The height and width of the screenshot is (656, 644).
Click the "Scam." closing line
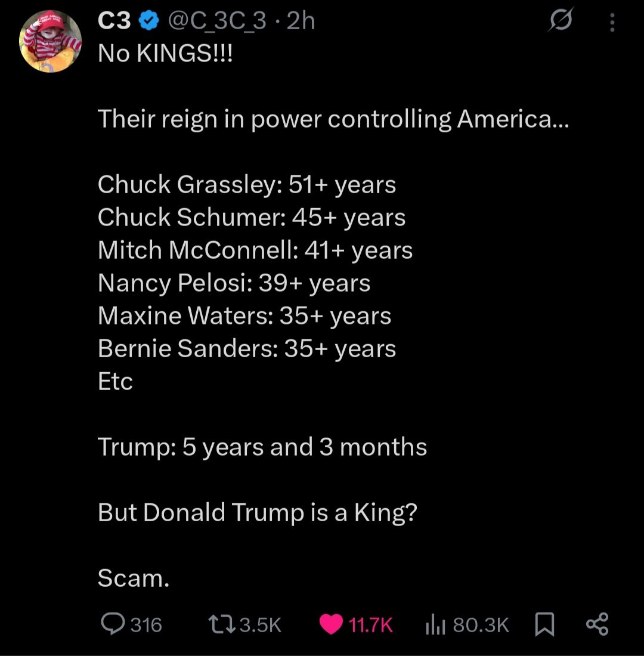tap(134, 578)
